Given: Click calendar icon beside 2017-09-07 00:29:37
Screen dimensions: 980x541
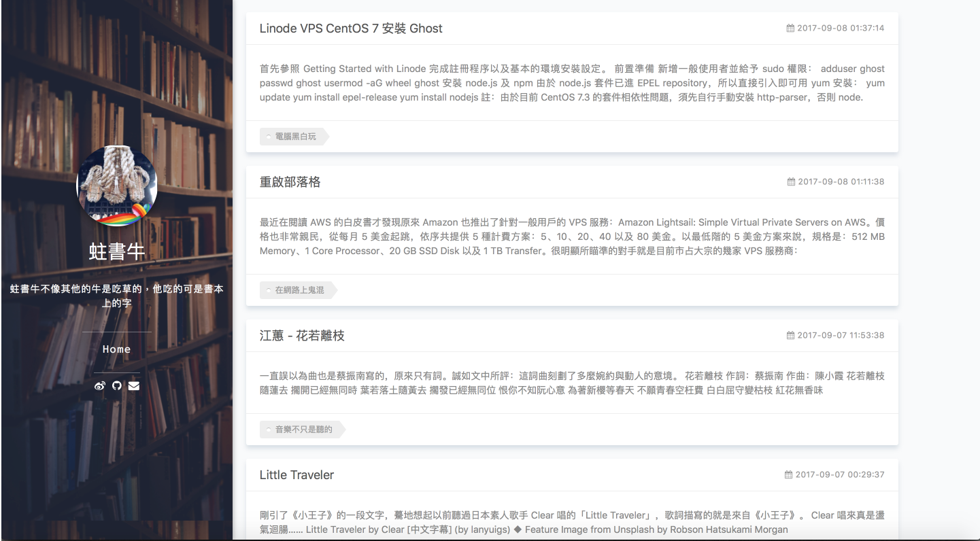Looking at the screenshot, I should [789, 475].
